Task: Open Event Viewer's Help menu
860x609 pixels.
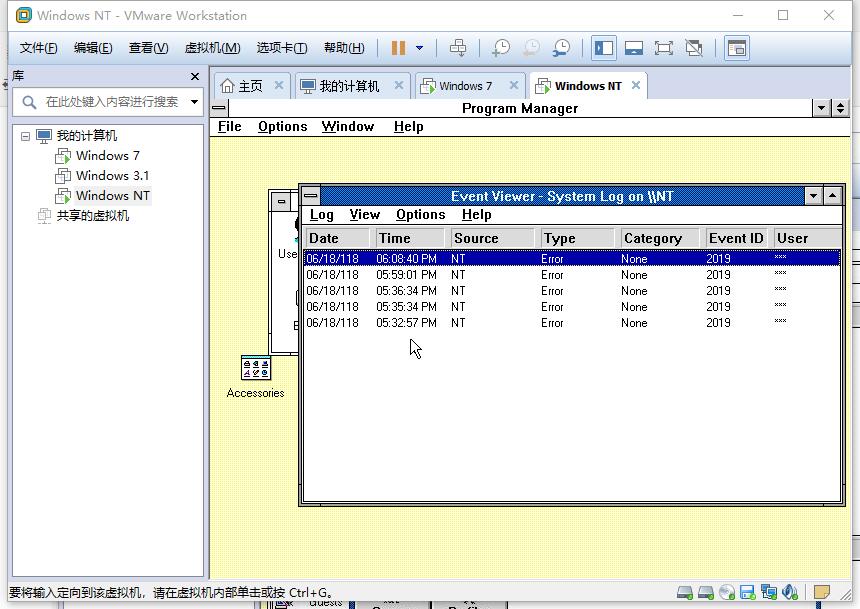Action: tap(477, 215)
